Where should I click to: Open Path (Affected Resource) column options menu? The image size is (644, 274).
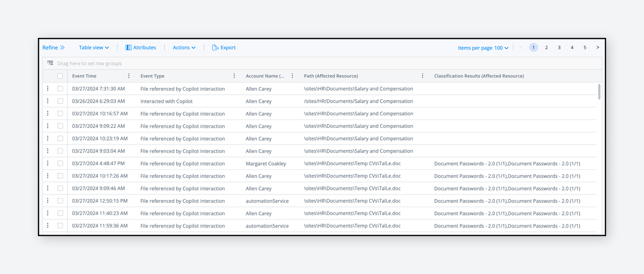[x=422, y=76]
